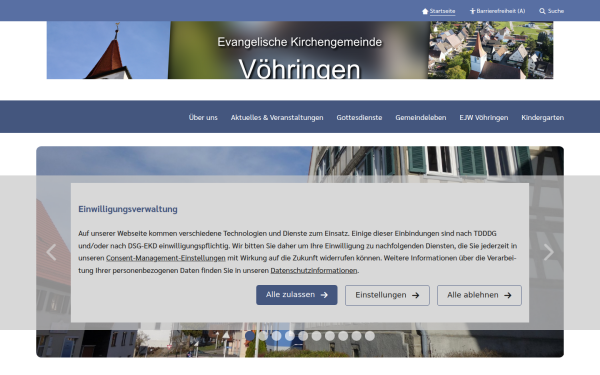Open the Suche search text link
This screenshot has width=600, height=375.
pos(556,11)
